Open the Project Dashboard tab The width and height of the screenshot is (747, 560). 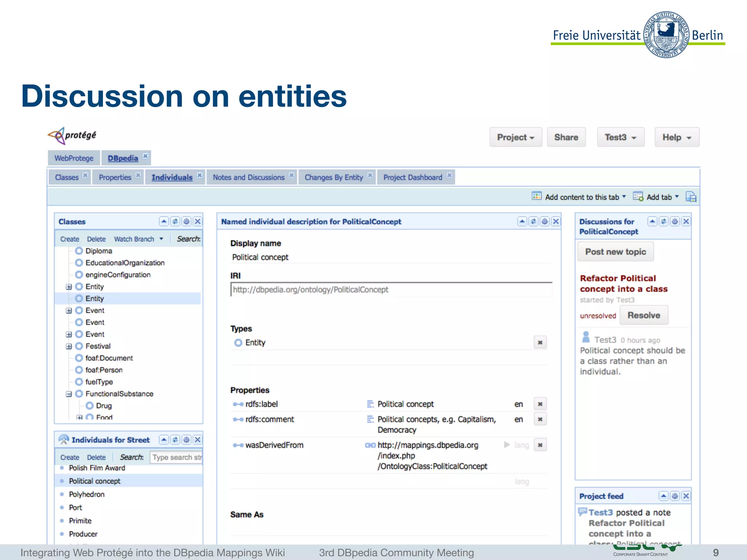point(413,178)
